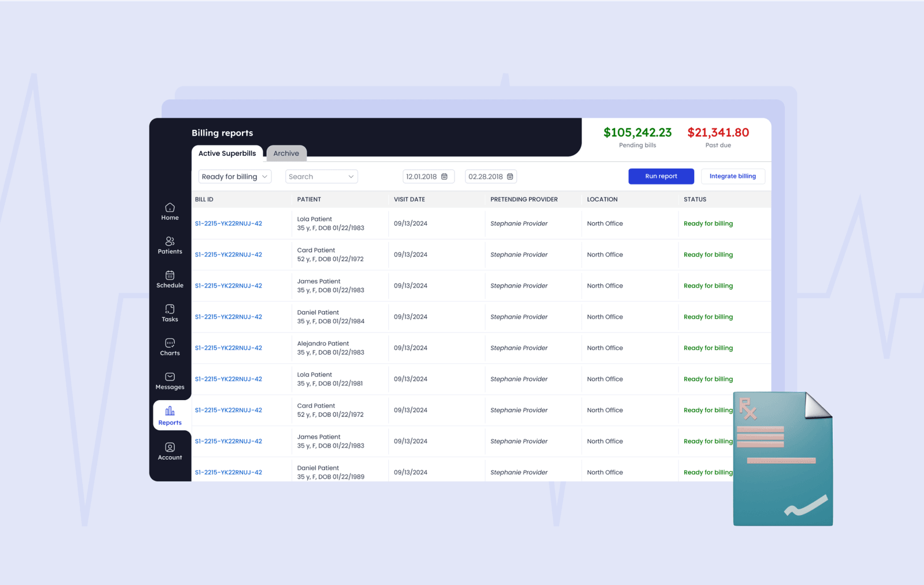Click the Visit Date column header
The height and width of the screenshot is (585, 924).
(409, 199)
